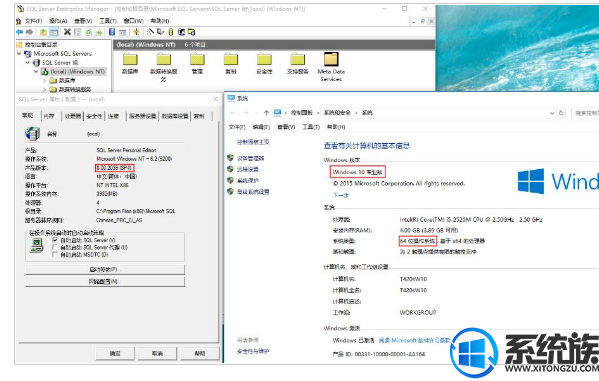
Task: Click the gray Forward arrow in Enterprise Manager toolbar
Action: pyautogui.click(x=29, y=32)
